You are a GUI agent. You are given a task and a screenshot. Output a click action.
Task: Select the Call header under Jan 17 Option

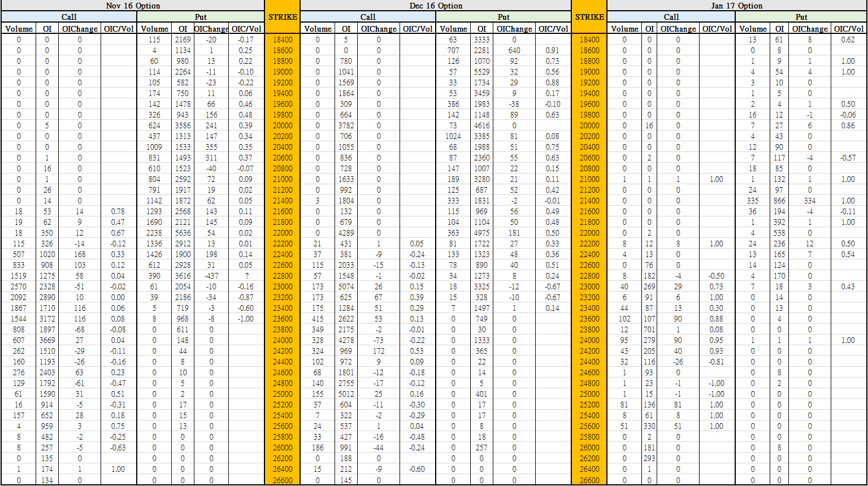[x=671, y=18]
